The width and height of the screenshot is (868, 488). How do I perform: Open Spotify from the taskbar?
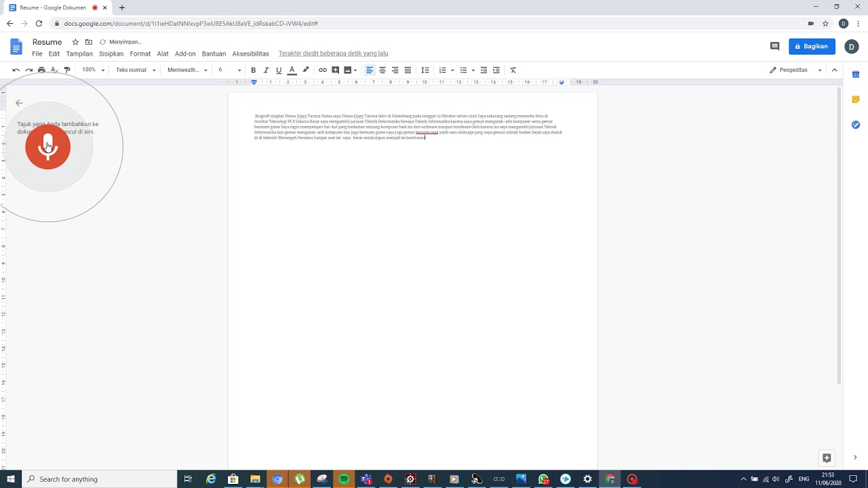tap(344, 479)
